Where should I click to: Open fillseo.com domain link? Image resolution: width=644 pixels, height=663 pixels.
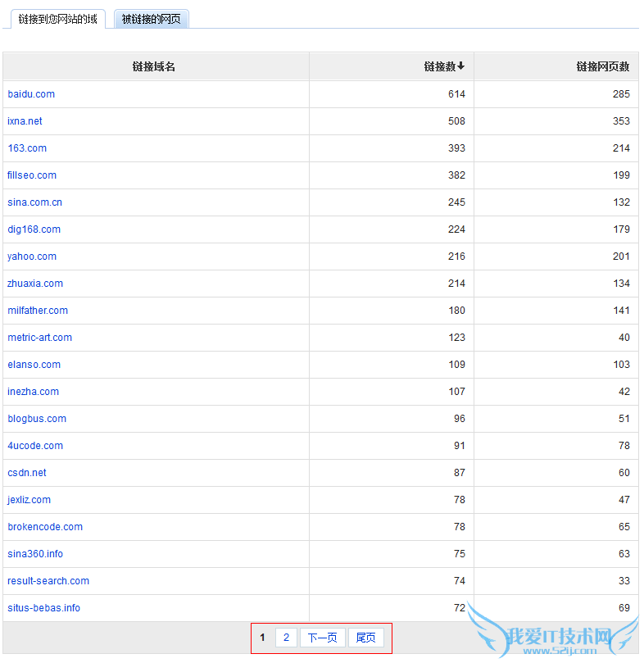[32, 175]
